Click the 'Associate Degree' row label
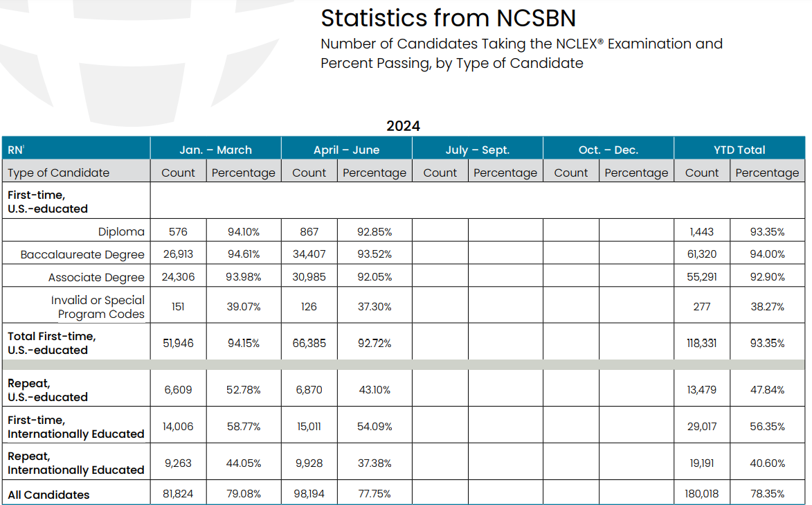This screenshot has width=812, height=505. pyautogui.click(x=96, y=277)
